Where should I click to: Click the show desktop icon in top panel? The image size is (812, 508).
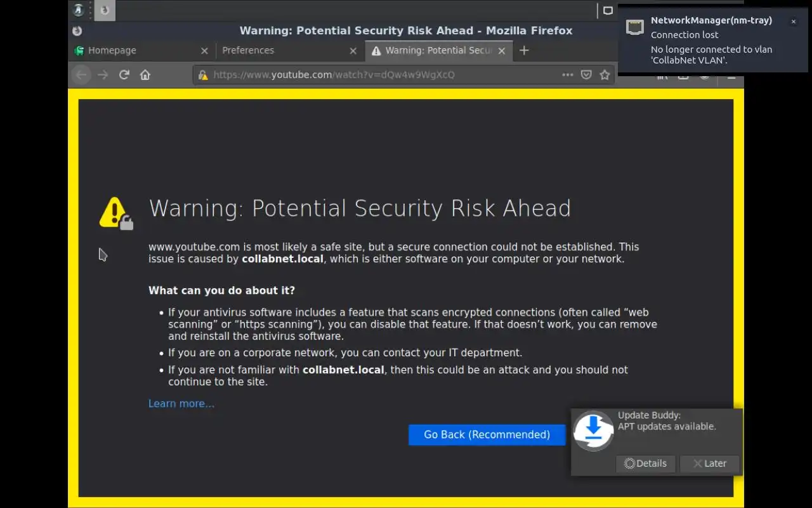(x=608, y=10)
